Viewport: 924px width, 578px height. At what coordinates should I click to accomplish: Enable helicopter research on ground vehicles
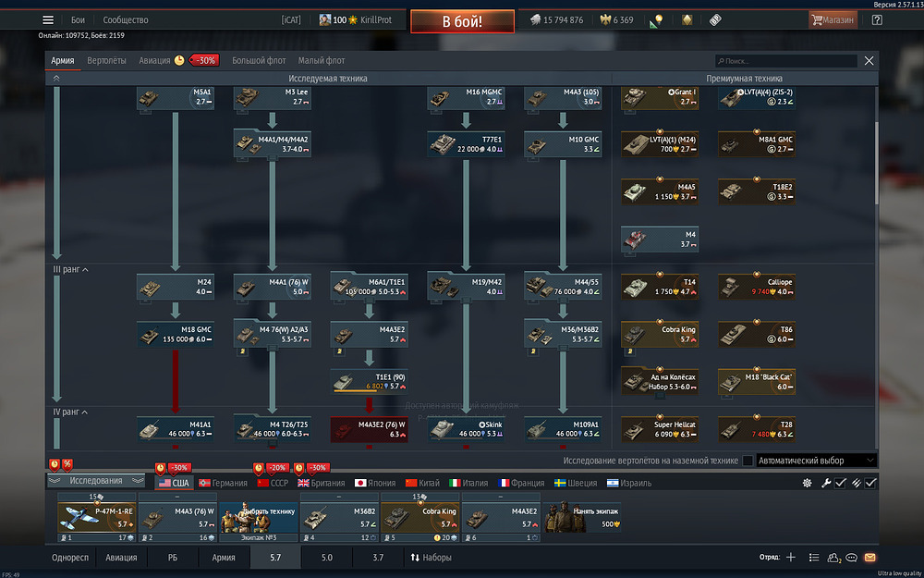[x=748, y=461]
